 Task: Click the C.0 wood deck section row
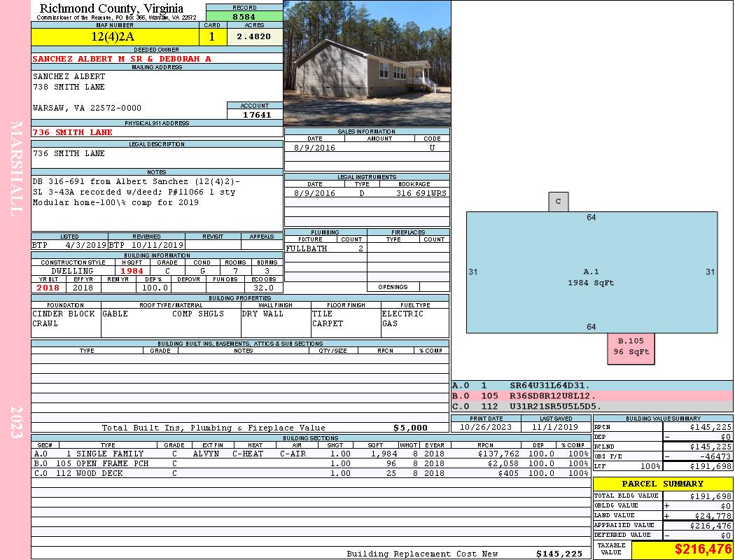[311, 473]
